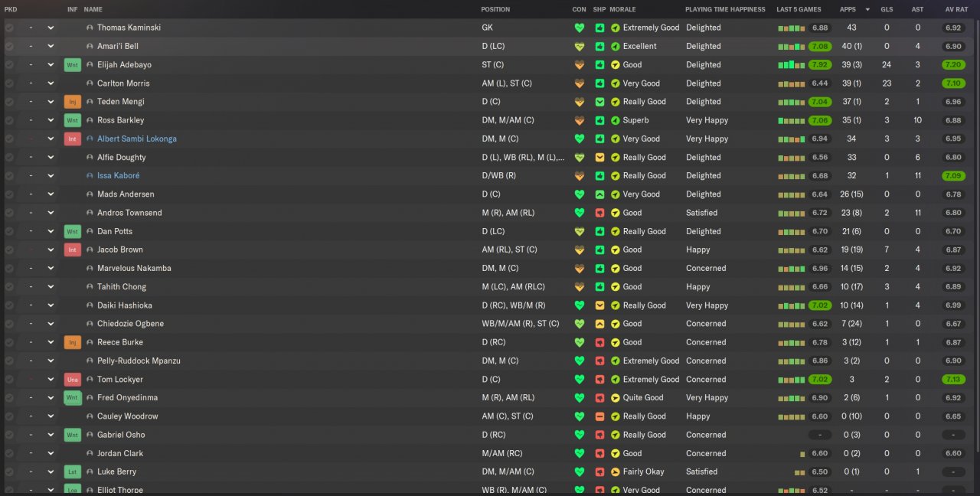Sort by the GLS column header
This screenshot has width=980, height=496.
(x=887, y=9)
